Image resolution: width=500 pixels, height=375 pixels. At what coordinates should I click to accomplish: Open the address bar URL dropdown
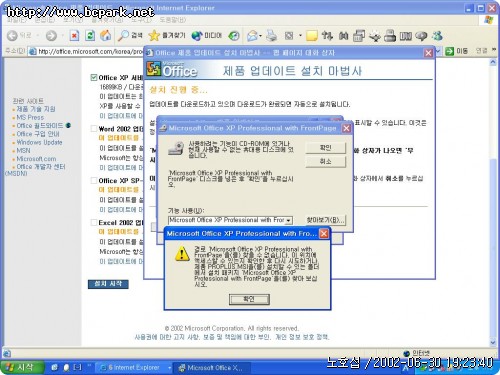438,51
